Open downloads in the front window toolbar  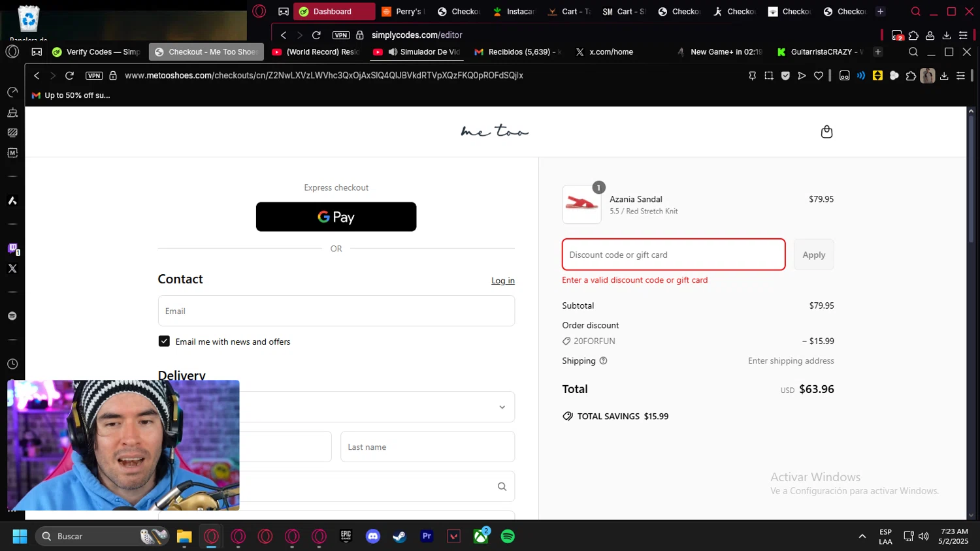click(x=944, y=76)
